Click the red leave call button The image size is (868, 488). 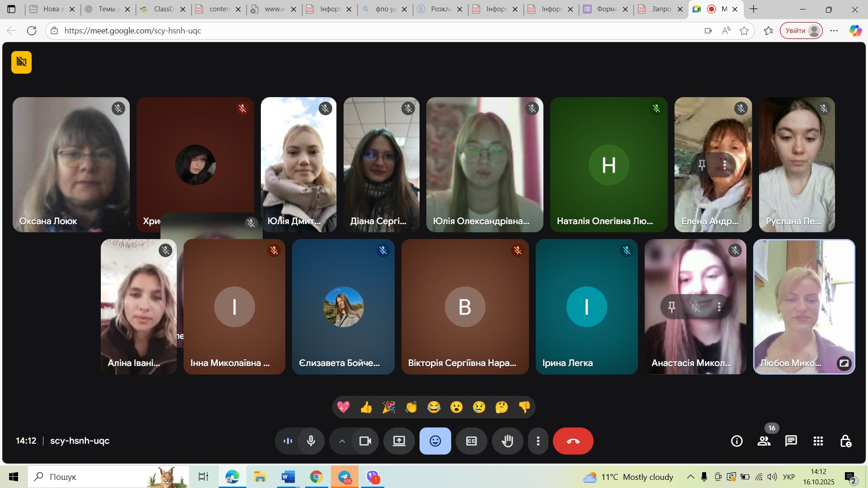573,441
